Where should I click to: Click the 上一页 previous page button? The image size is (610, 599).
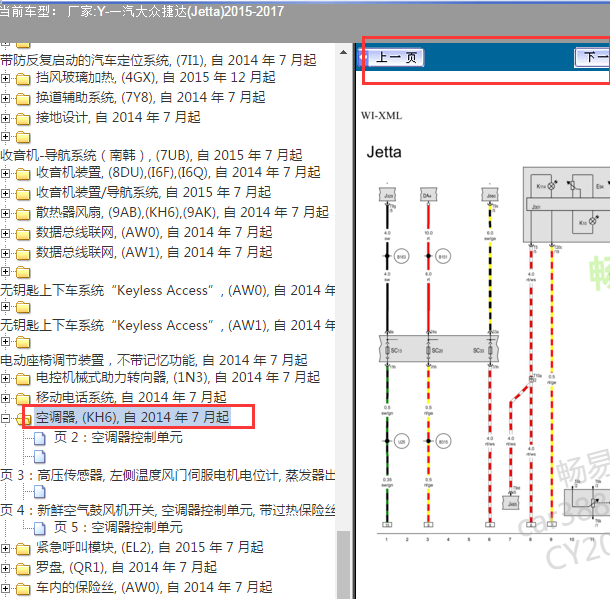396,58
